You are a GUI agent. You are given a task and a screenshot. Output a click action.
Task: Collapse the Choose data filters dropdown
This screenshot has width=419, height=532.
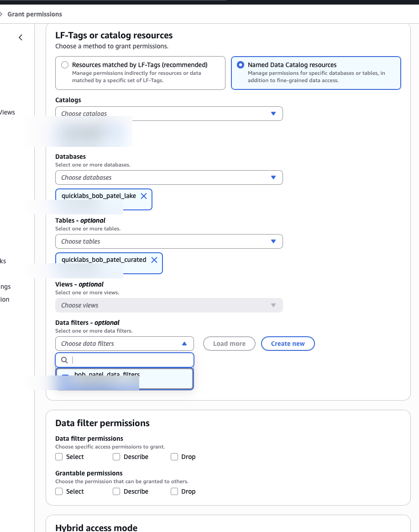[125, 344]
